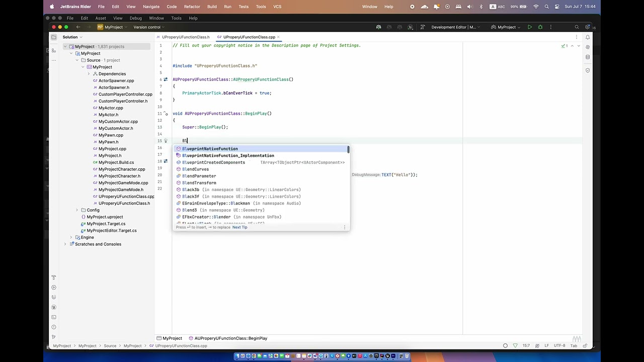Open the IDE settings gear icon
The height and width of the screenshot is (362, 644).
[x=588, y=27]
